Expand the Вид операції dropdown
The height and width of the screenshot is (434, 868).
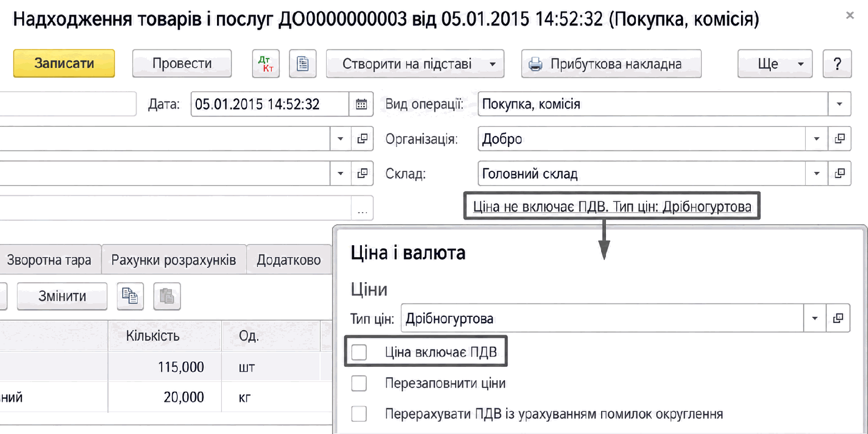click(839, 104)
